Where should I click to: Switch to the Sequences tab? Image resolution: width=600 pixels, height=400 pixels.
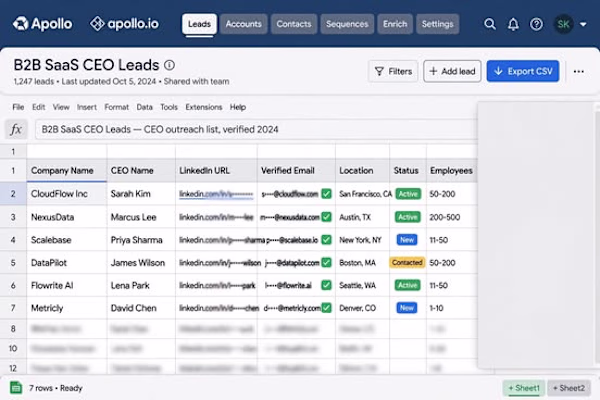point(347,24)
